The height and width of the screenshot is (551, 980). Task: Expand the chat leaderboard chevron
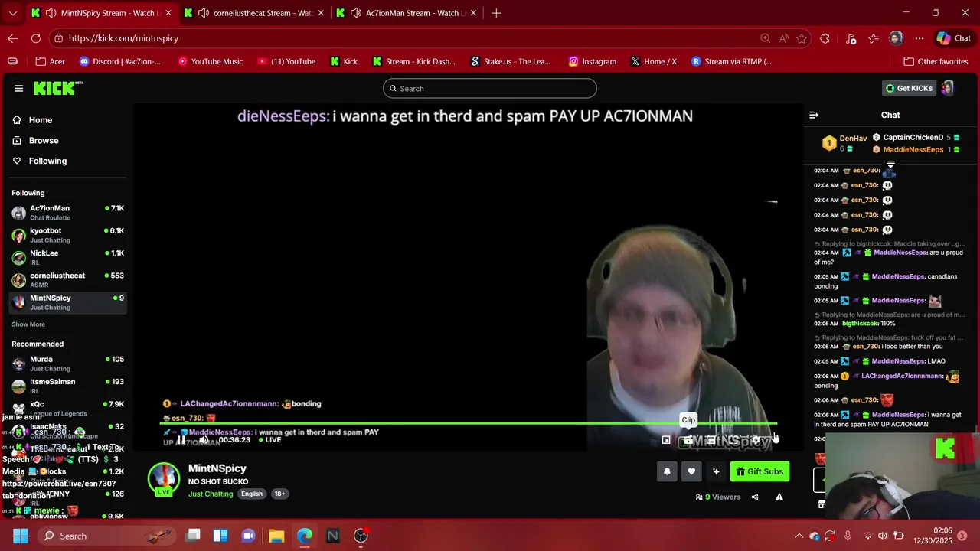(890, 164)
